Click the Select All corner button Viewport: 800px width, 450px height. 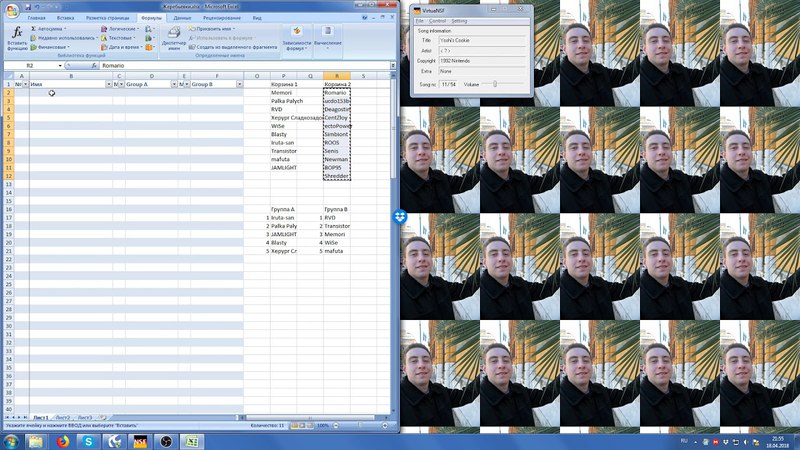(8, 76)
